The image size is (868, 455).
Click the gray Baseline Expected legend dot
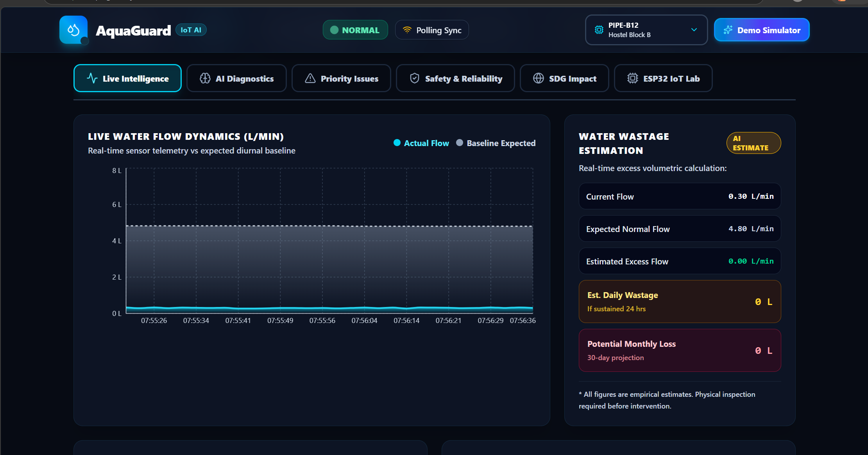[460, 143]
